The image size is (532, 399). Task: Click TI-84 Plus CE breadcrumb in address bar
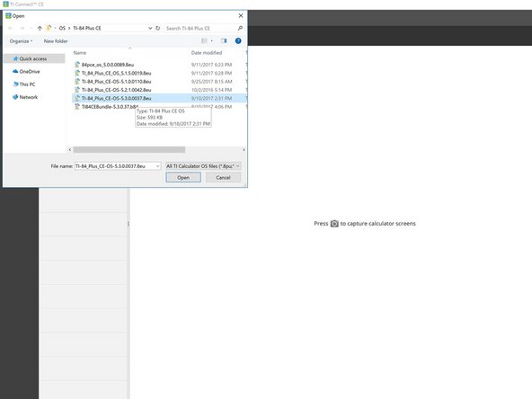coord(87,28)
